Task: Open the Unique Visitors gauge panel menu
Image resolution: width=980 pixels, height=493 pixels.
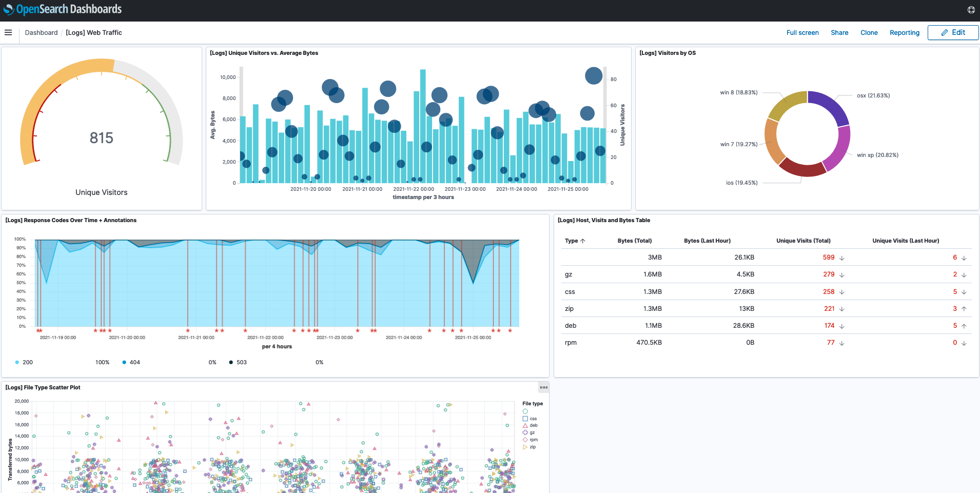Action: pyautogui.click(x=195, y=53)
